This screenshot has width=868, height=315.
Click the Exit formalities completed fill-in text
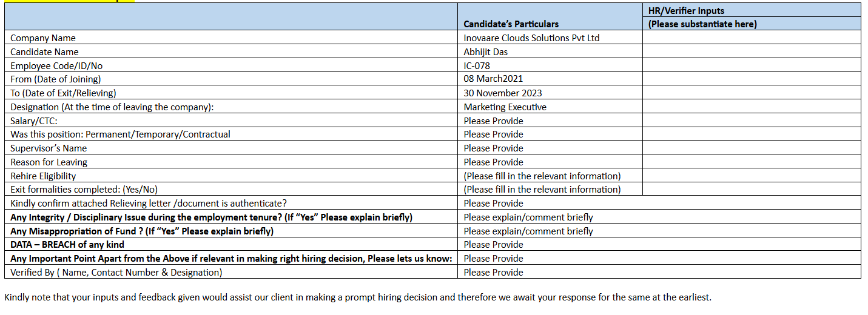(x=542, y=190)
